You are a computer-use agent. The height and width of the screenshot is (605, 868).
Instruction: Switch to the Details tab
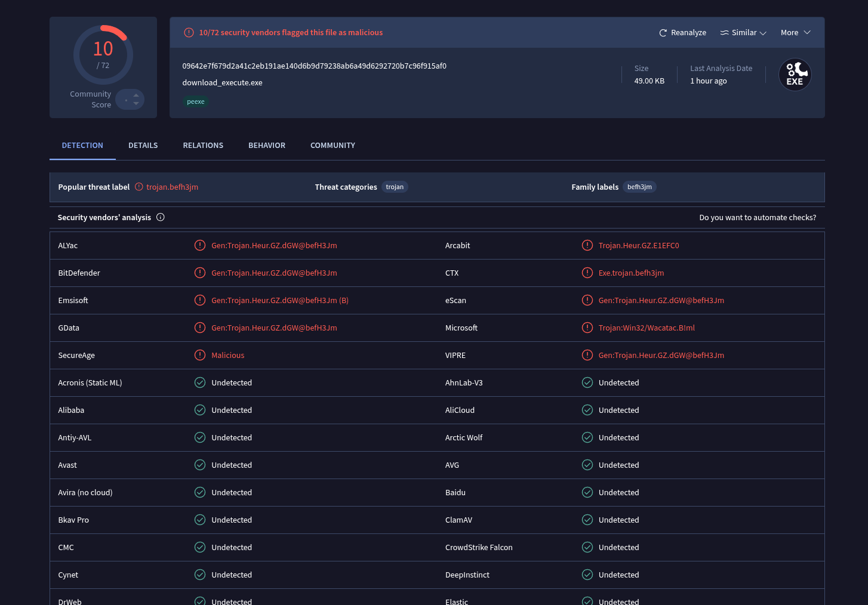[143, 146]
